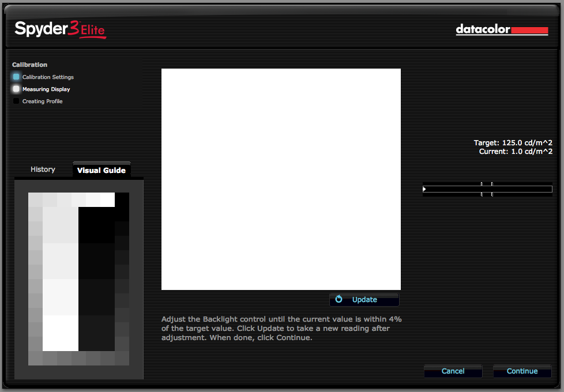This screenshot has width=564, height=392.
Task: Click the Spyder3 Elite logo
Action: click(x=61, y=29)
